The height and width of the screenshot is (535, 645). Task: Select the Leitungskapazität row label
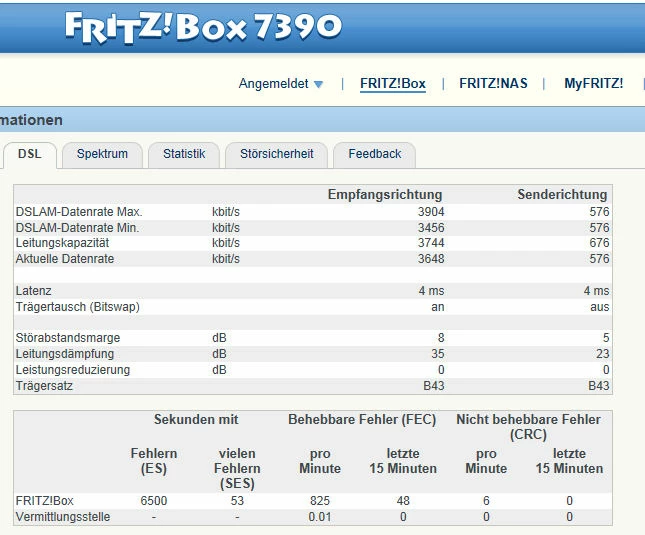(63, 243)
